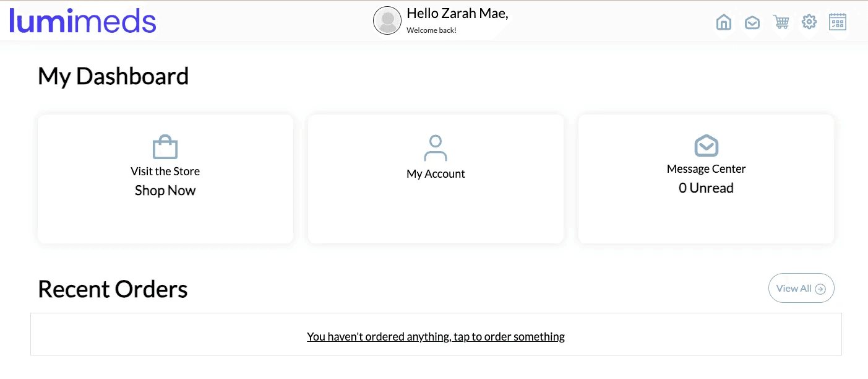Screen dimensions: 868x379
Task: Click the shopping bag icon on the store card
Action: [x=165, y=147]
